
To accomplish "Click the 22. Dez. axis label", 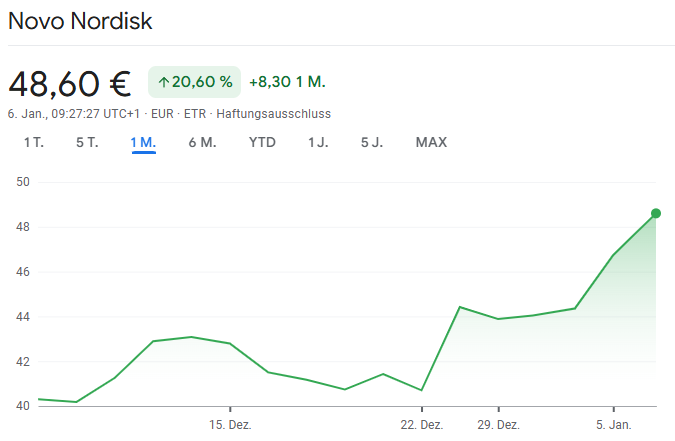I will (422, 425).
